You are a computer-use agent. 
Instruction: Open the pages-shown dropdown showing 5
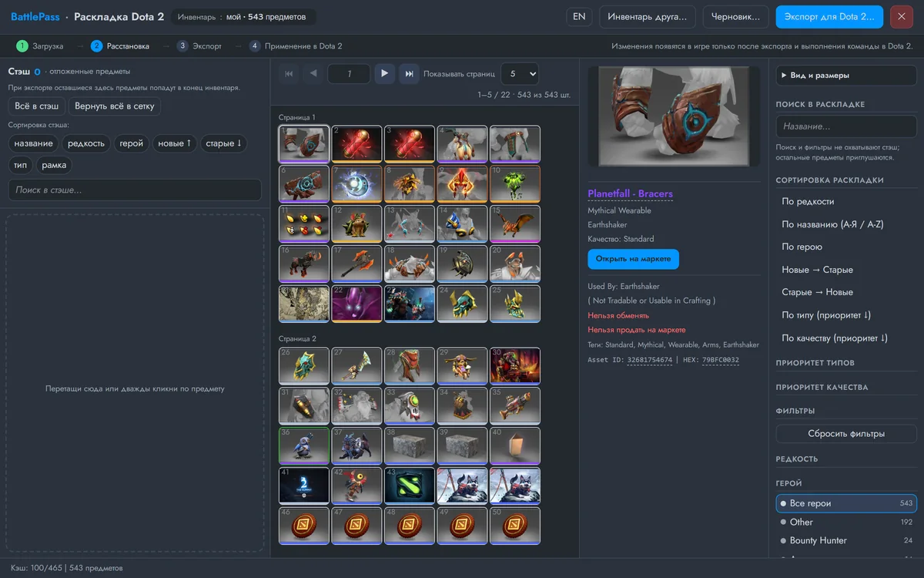pos(520,74)
